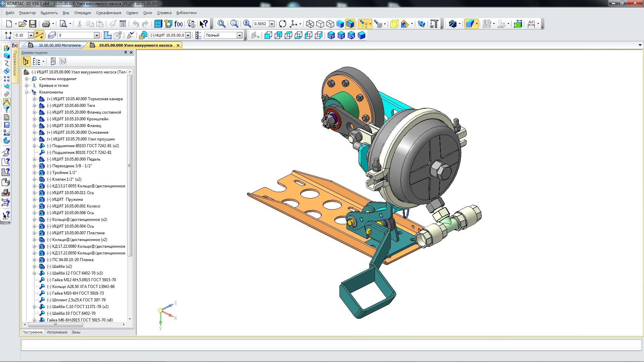Open the zoom scale 0.5052 dropdown
Image resolution: width=644 pixels, height=362 pixels.
coord(272,24)
